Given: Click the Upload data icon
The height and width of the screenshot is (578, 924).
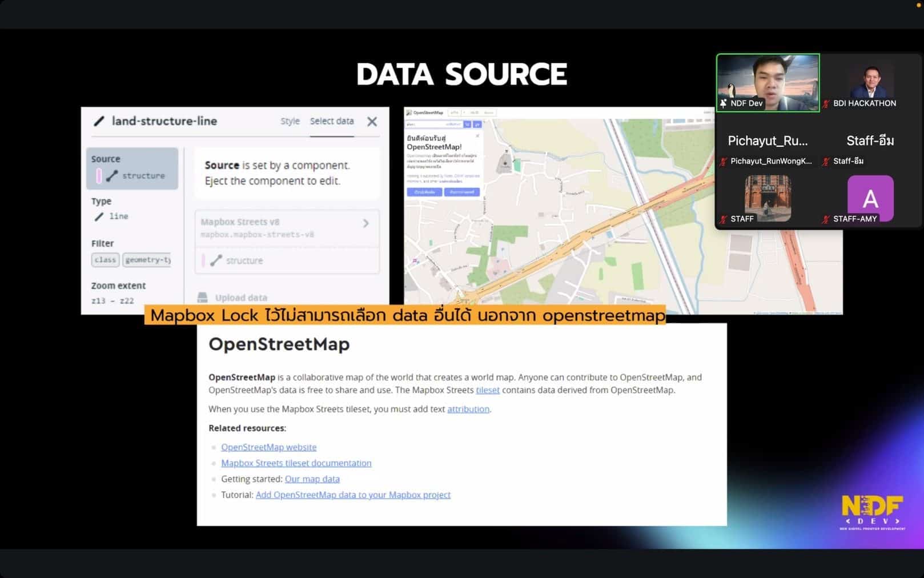Looking at the screenshot, I should 203,298.
